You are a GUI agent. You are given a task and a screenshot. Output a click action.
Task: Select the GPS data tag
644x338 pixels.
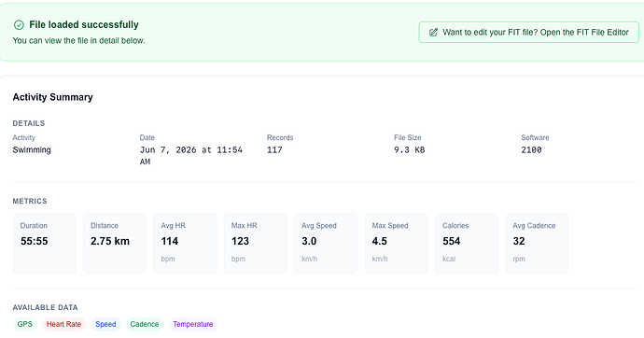tap(24, 324)
